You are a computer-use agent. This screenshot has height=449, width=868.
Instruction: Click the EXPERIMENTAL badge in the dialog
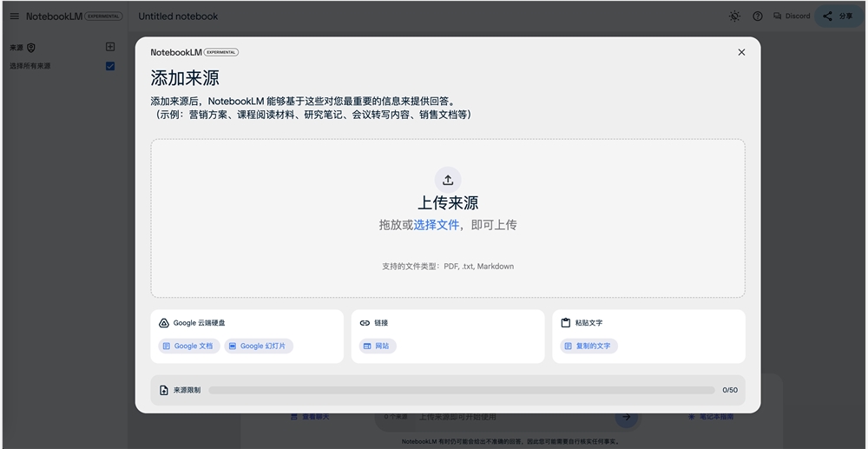[x=221, y=52]
